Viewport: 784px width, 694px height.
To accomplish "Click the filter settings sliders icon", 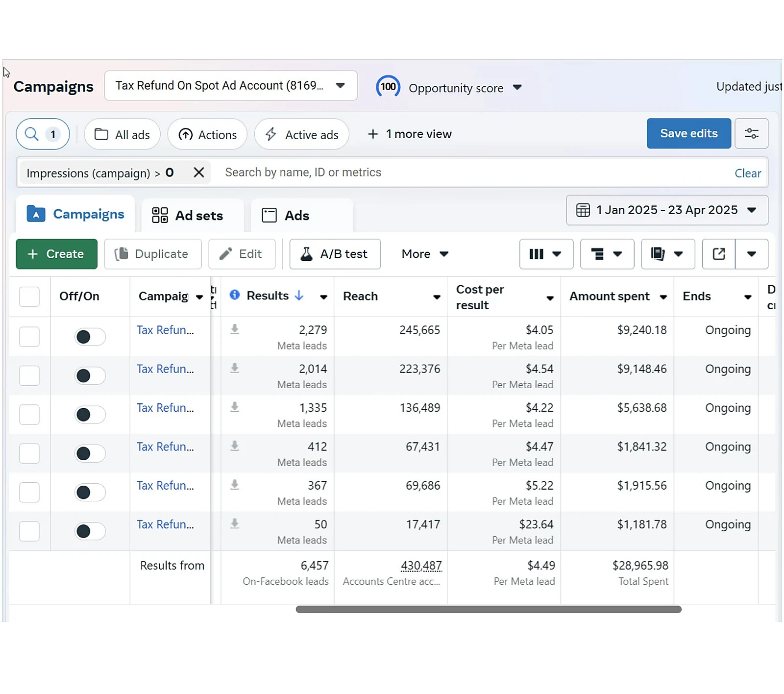I will 751,133.
